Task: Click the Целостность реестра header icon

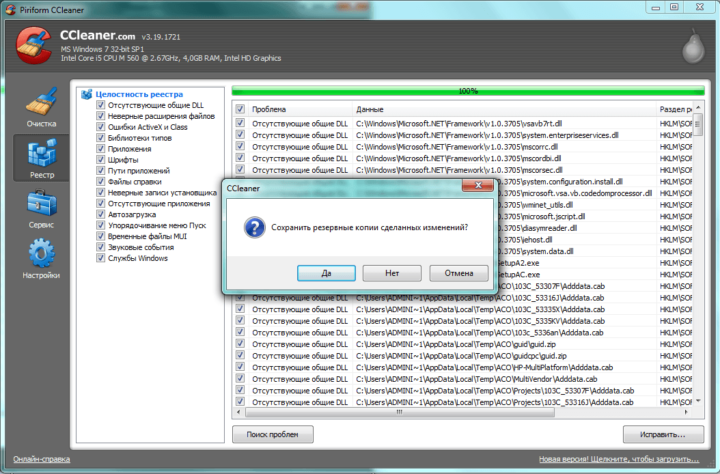Action: pyautogui.click(x=87, y=93)
